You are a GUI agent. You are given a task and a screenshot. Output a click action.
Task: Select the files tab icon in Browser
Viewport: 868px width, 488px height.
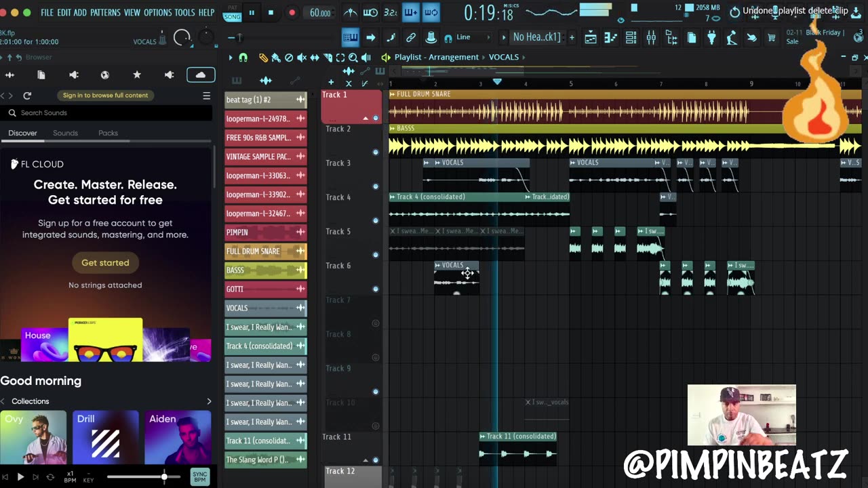click(x=41, y=75)
